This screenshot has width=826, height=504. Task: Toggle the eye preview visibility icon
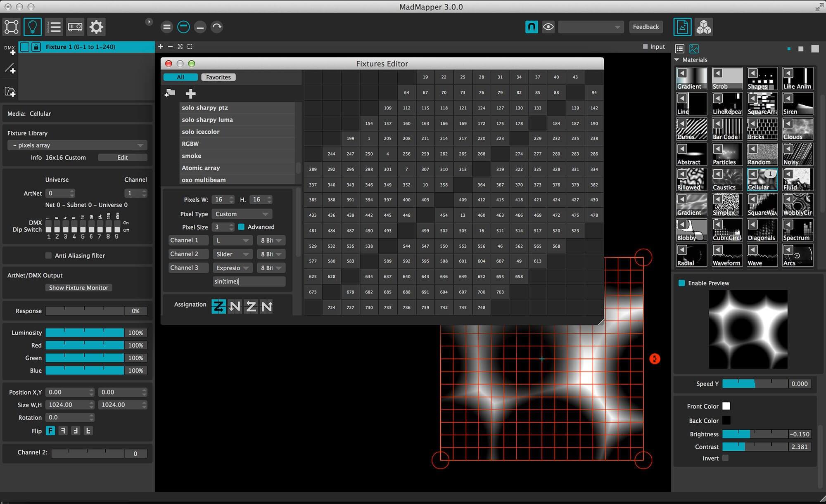(x=548, y=27)
